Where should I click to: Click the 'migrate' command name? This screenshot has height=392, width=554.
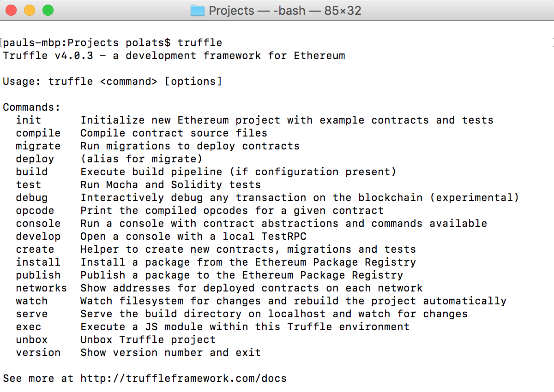pyautogui.click(x=38, y=146)
